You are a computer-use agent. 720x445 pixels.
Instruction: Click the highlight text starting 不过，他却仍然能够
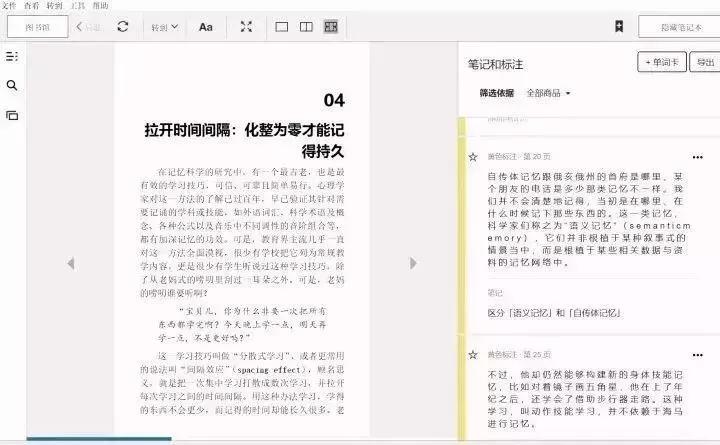pyautogui.click(x=585, y=399)
